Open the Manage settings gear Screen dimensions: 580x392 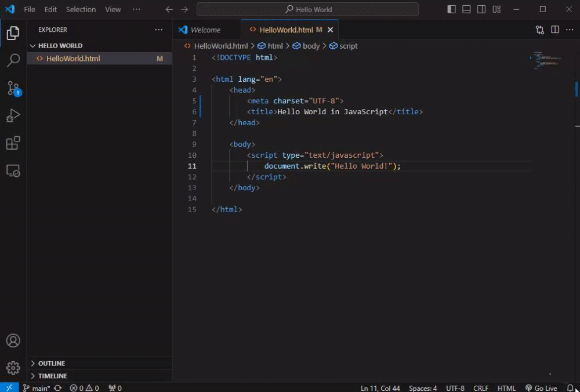(x=13, y=367)
